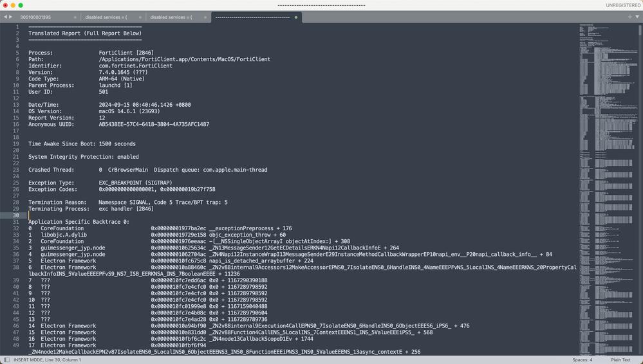Click 'FortiClient [2846]' on Process line

[x=126, y=53]
